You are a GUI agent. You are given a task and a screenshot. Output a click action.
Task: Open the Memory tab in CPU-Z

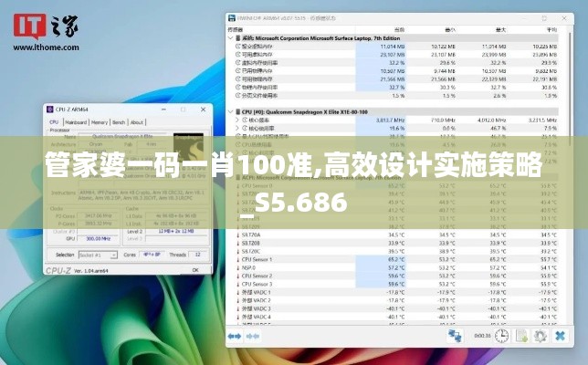tap(100, 122)
